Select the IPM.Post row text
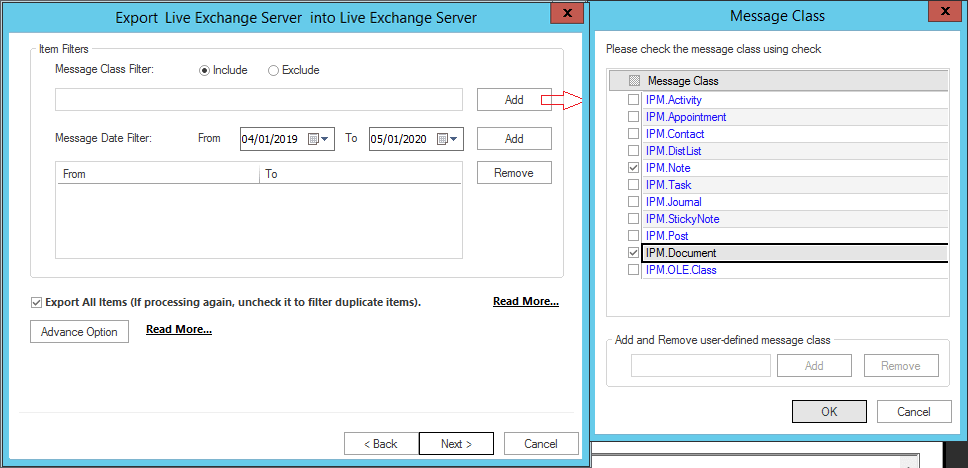The width and height of the screenshot is (968, 468). click(667, 235)
